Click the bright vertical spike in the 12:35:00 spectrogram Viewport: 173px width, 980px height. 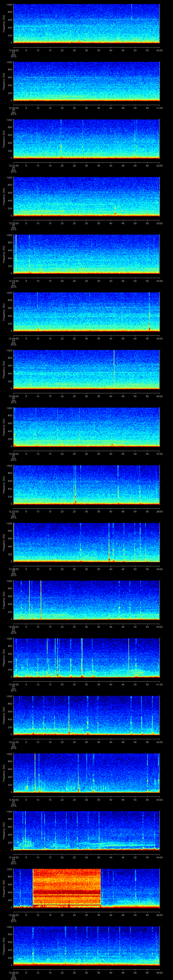click(x=114, y=369)
